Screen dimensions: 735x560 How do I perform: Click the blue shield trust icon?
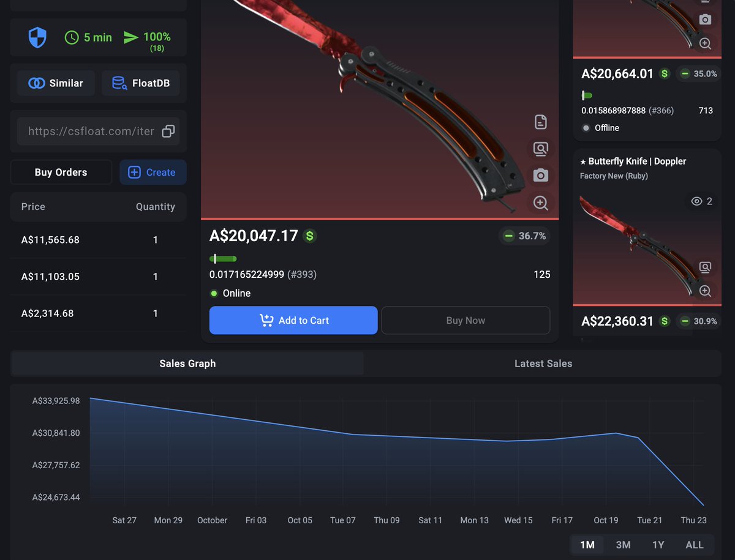[x=37, y=38]
